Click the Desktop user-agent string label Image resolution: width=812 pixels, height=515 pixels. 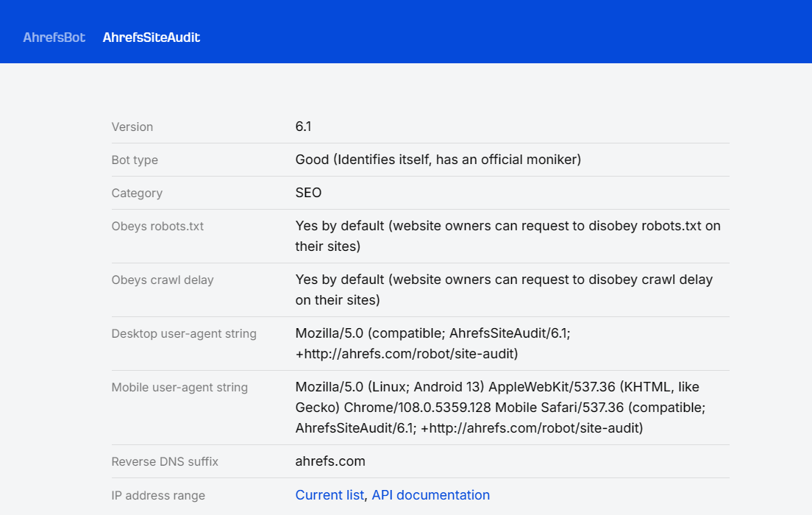(184, 333)
